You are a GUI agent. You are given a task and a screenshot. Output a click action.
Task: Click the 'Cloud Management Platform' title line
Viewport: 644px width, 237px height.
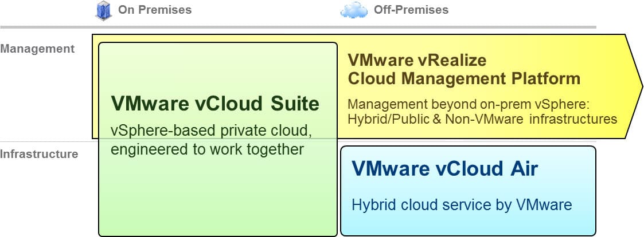(x=464, y=78)
